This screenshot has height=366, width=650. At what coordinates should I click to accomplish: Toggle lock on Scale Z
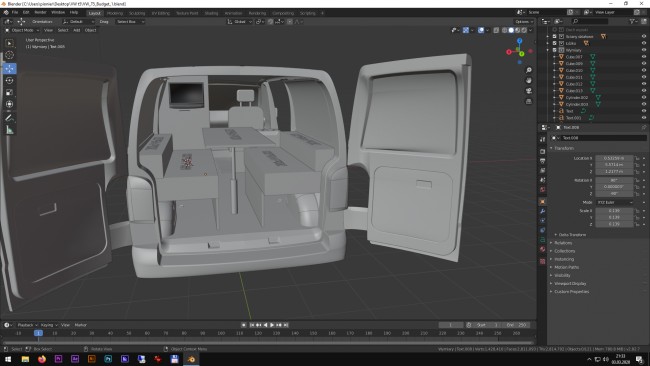(637, 224)
